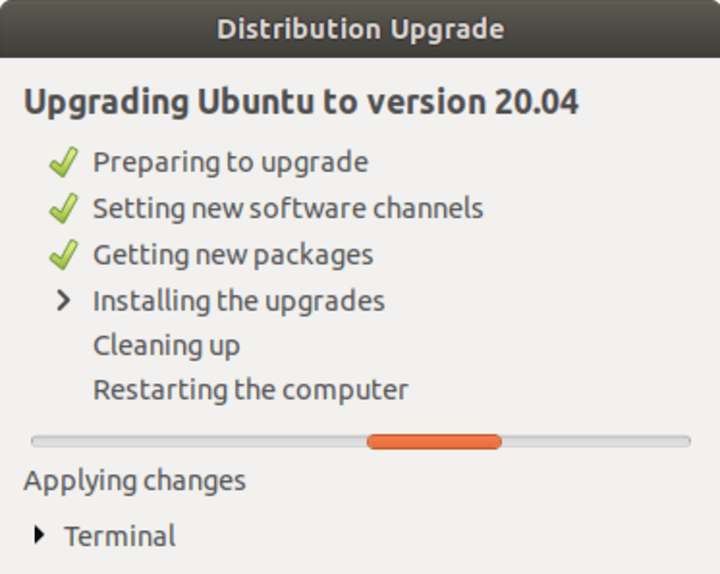Select the Setting new software channels step
The image size is (720, 574).
[288, 208]
